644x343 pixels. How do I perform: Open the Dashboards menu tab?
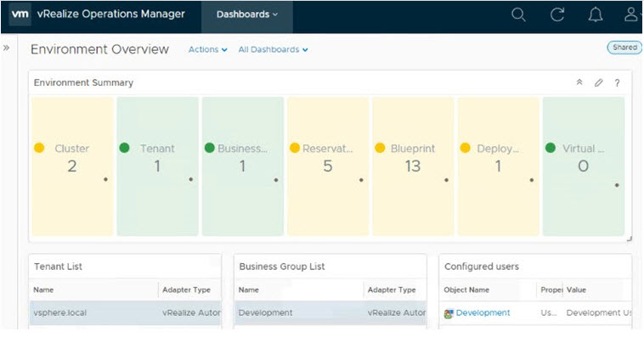pos(246,14)
